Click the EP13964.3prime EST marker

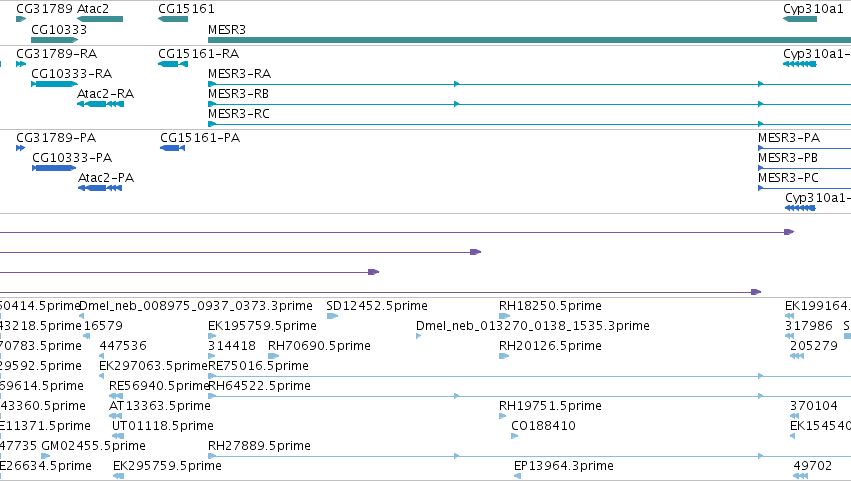tap(518, 476)
